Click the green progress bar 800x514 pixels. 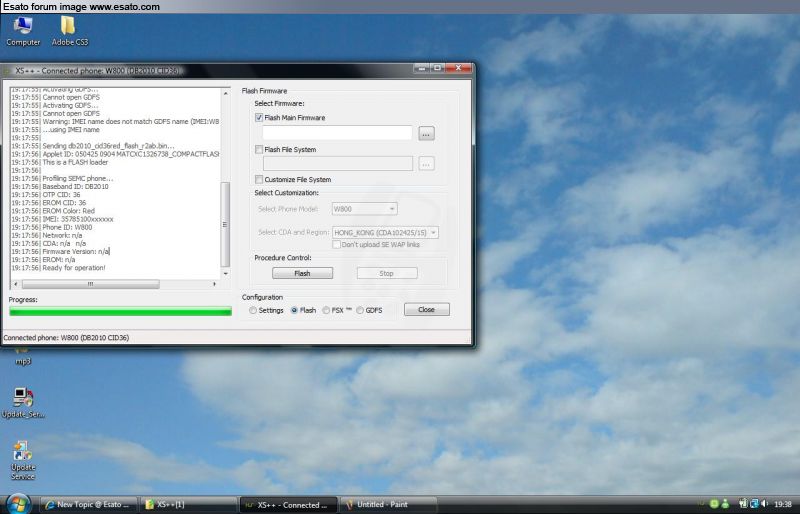click(x=120, y=311)
